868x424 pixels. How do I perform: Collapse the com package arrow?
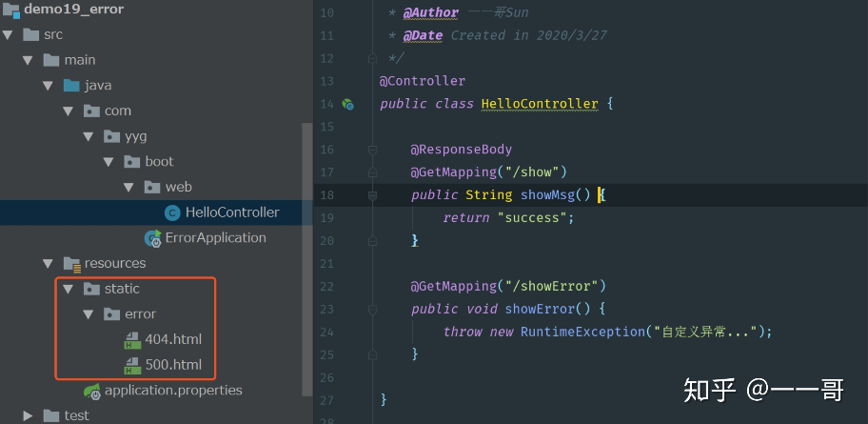click(x=69, y=111)
